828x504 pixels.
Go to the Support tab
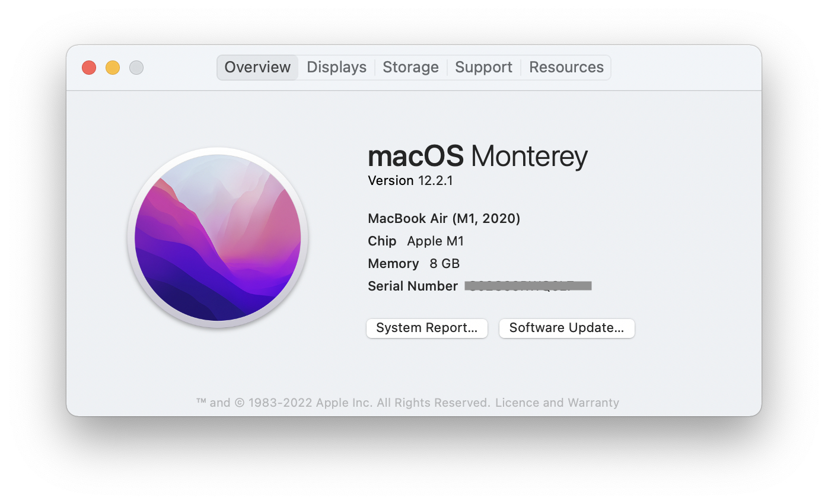483,68
